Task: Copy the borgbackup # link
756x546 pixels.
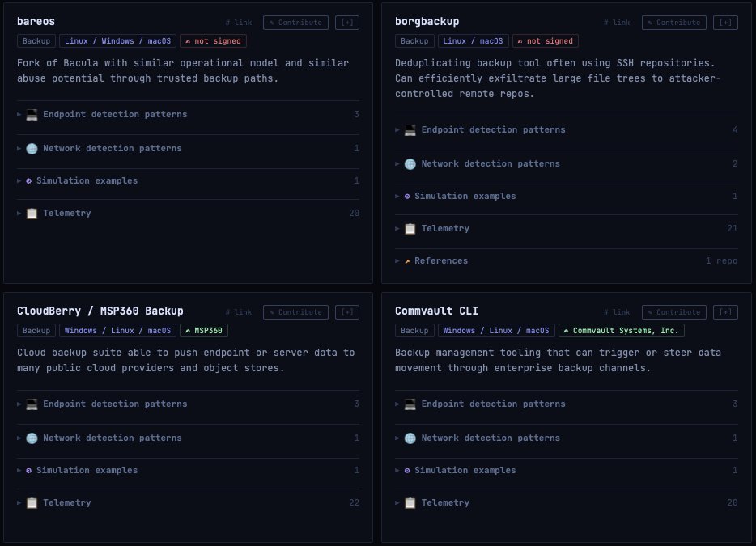Action: coord(617,23)
